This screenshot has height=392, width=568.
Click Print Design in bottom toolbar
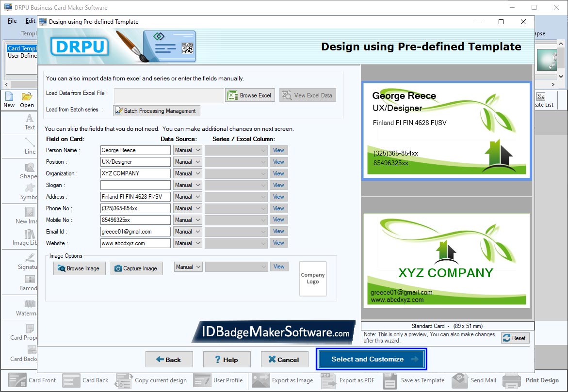[532, 380]
